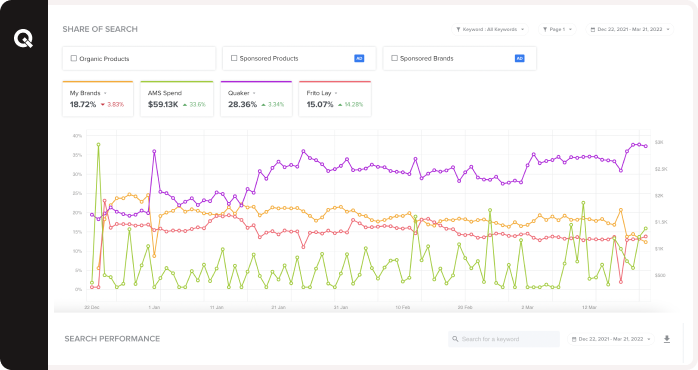698x370 pixels.
Task: Click the filter icon beside Keyword filter
Action: click(x=458, y=29)
